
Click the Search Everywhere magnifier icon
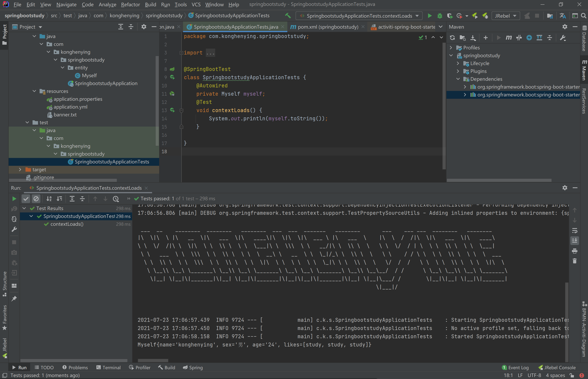click(x=583, y=16)
